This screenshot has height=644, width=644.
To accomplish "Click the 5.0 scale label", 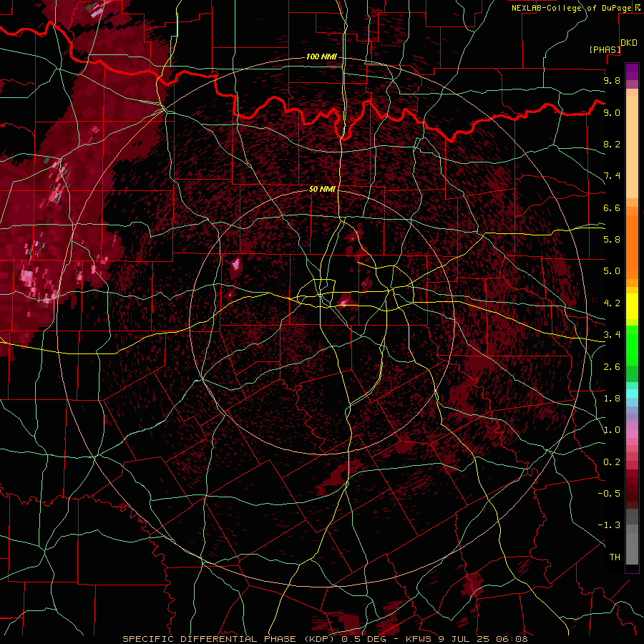I will pos(612,271).
